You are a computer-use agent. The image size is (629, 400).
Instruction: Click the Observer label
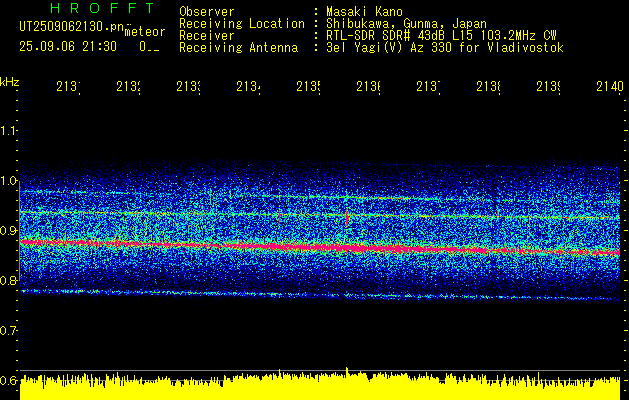[x=207, y=12]
